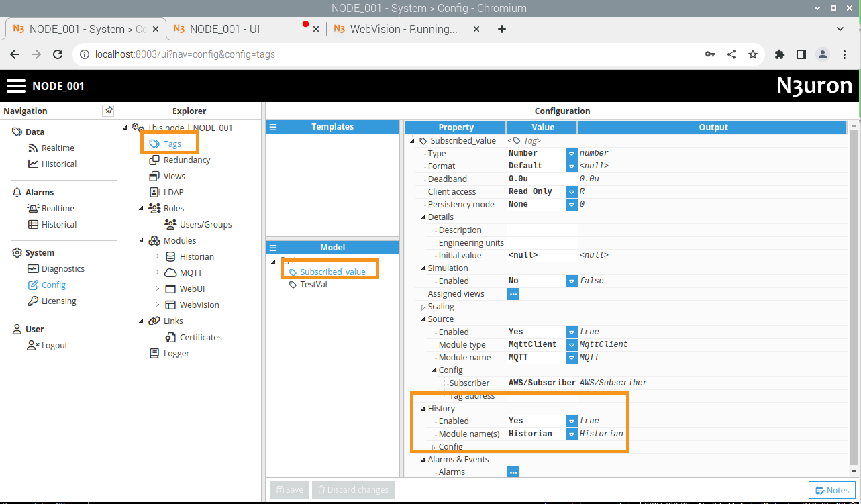Open the Persistency mode dropdown arrow
This screenshot has height=504, width=861.
(572, 205)
